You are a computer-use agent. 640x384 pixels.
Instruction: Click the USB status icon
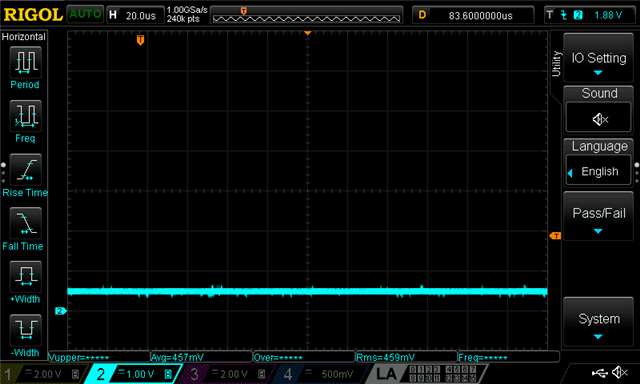point(599,373)
